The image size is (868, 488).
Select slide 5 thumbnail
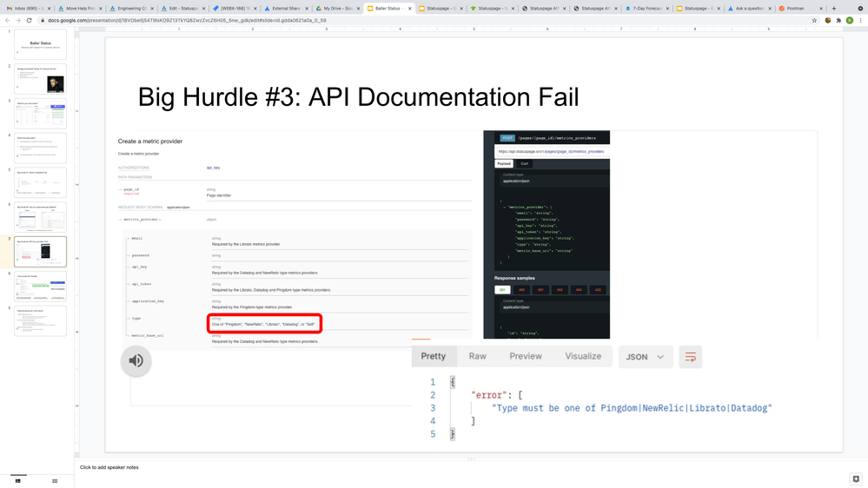coord(41,182)
